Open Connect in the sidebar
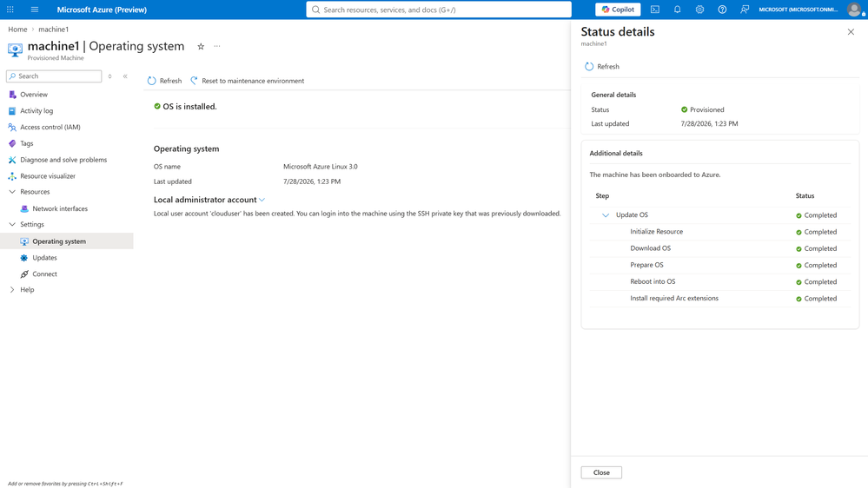 (x=44, y=274)
